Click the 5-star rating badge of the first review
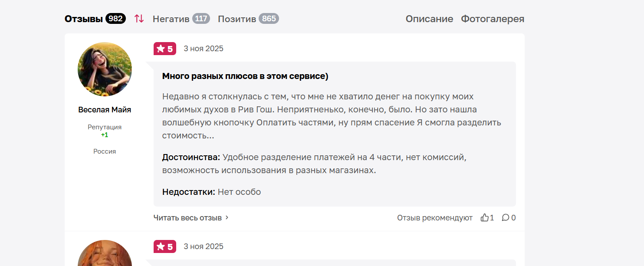The height and width of the screenshot is (266, 644). tap(165, 49)
